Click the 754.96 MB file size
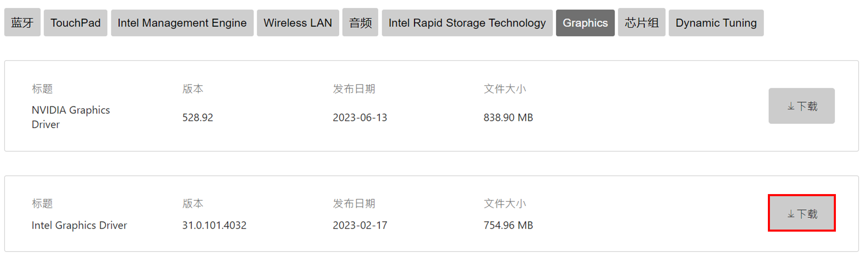Image resolution: width=868 pixels, height=263 pixels. (508, 225)
